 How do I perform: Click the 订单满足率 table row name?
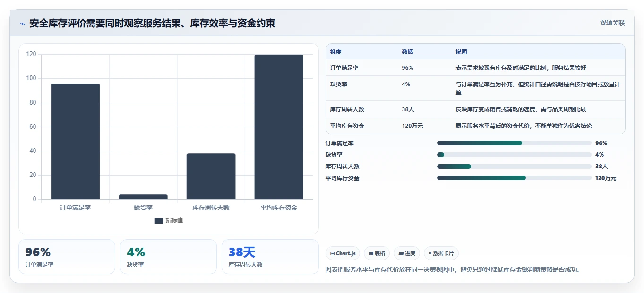coord(344,68)
